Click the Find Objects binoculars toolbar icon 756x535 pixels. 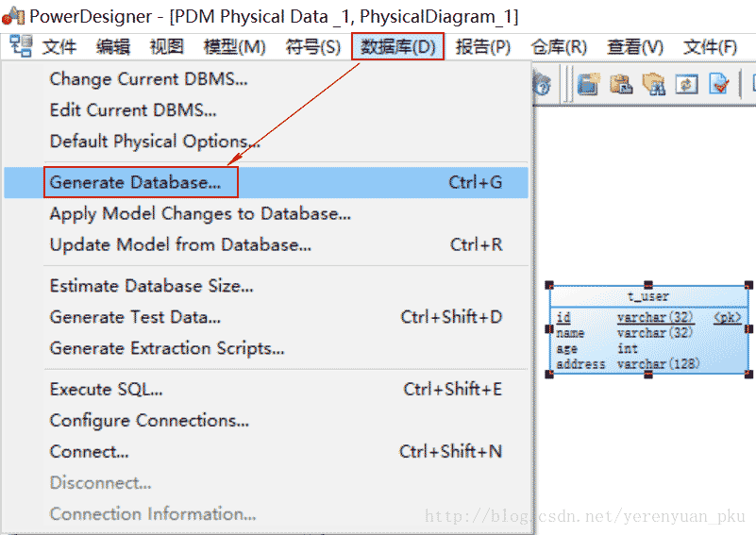pyautogui.click(x=654, y=85)
